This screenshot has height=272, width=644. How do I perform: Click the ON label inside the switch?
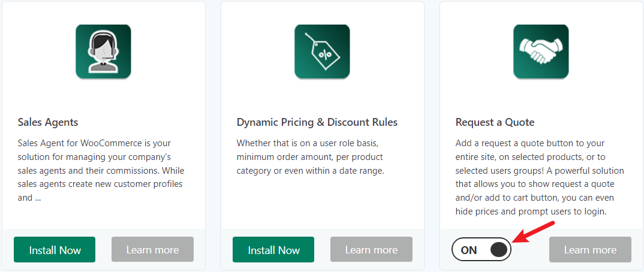[x=469, y=250]
